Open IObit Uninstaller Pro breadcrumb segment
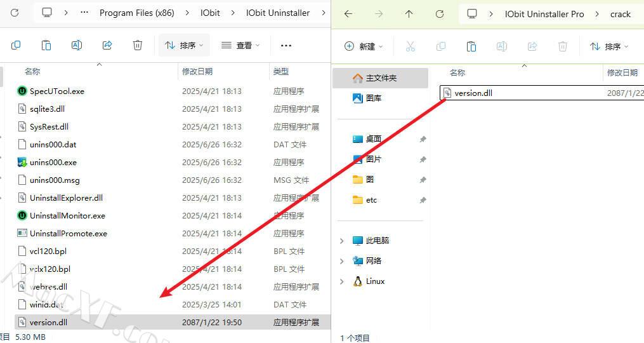This screenshot has width=644, height=343. pyautogui.click(x=544, y=15)
